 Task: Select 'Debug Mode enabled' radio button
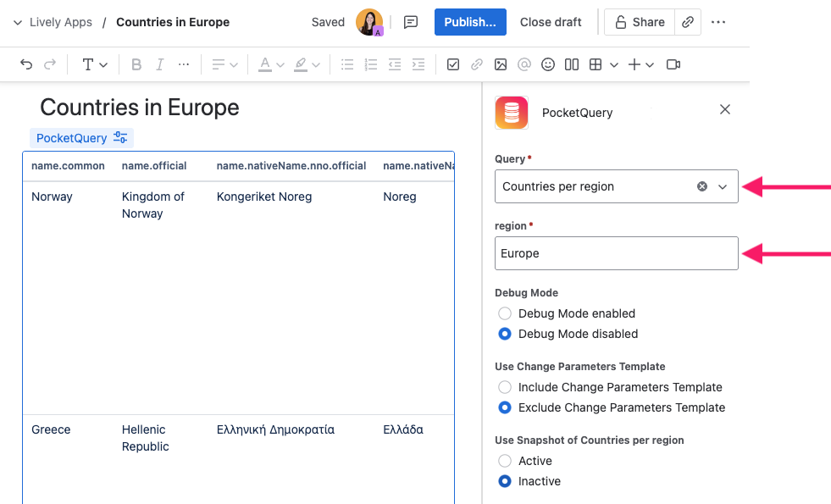505,313
